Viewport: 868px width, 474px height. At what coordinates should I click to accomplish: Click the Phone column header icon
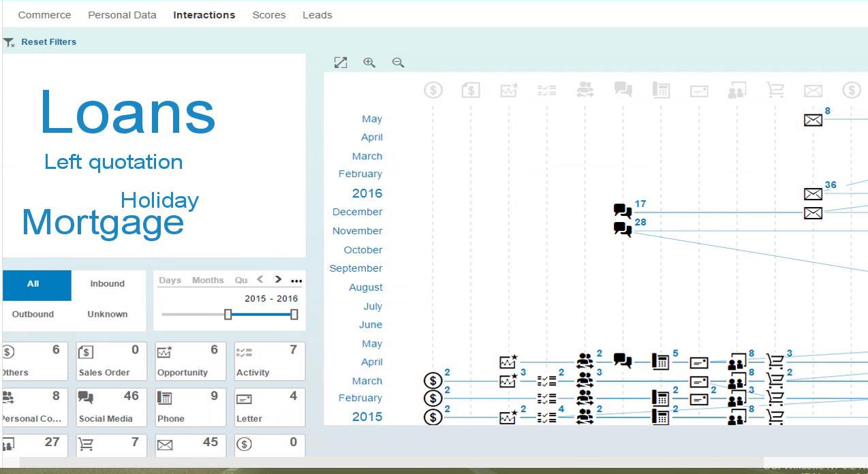click(x=661, y=90)
